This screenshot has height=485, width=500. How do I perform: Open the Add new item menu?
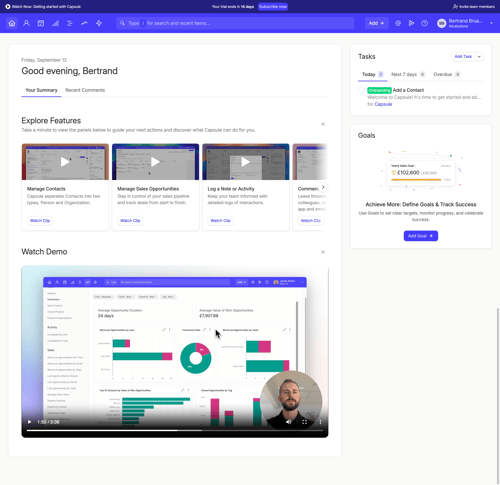(376, 23)
